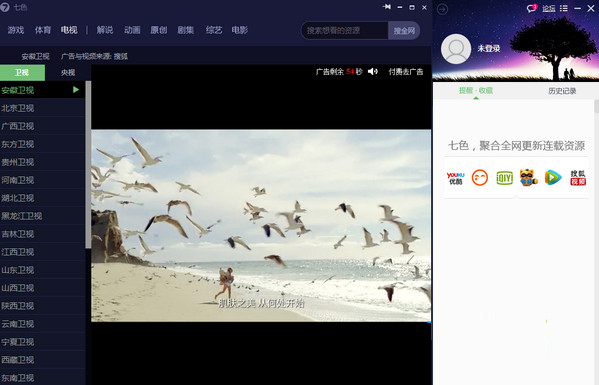This screenshot has height=385, width=599.
Task: Select channel 北京卫视
Action: tap(42, 108)
